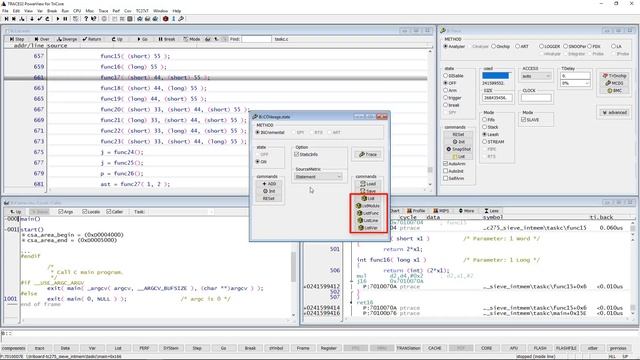This screenshot has width=640, height=360.
Task: Click the MIPS button in the trace list window
Action: coord(441,211)
